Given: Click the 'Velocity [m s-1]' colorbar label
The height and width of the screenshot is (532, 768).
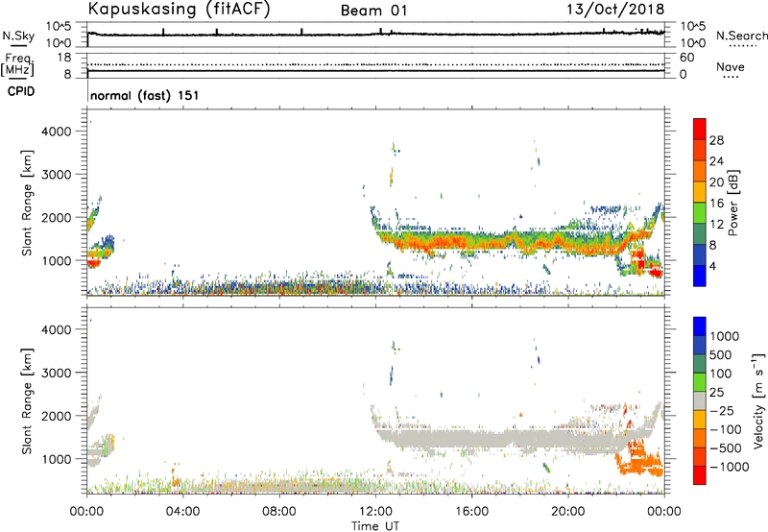Looking at the screenshot, I should coord(758,400).
